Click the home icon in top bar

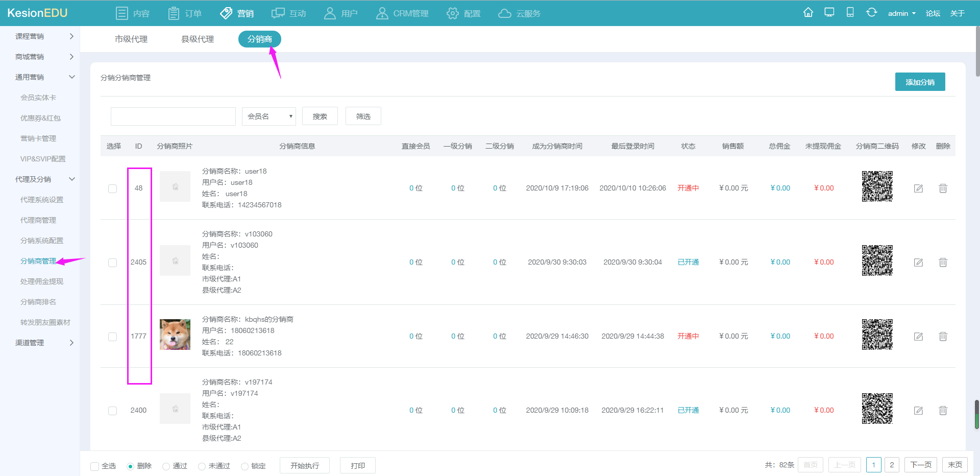point(808,13)
